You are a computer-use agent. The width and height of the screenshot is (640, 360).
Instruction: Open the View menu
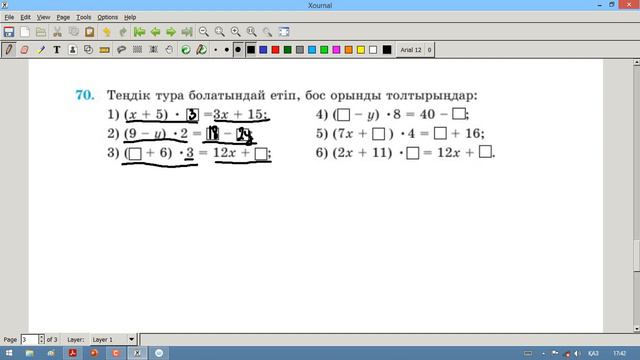click(43, 17)
